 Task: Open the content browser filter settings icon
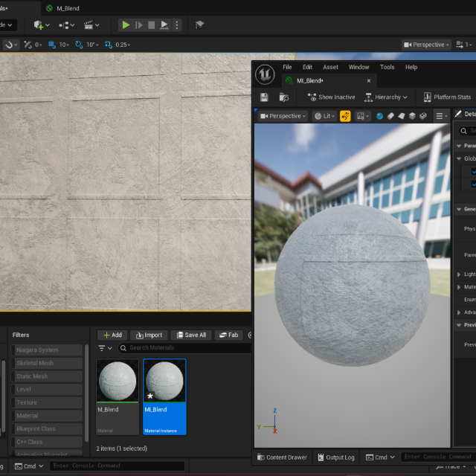105,348
